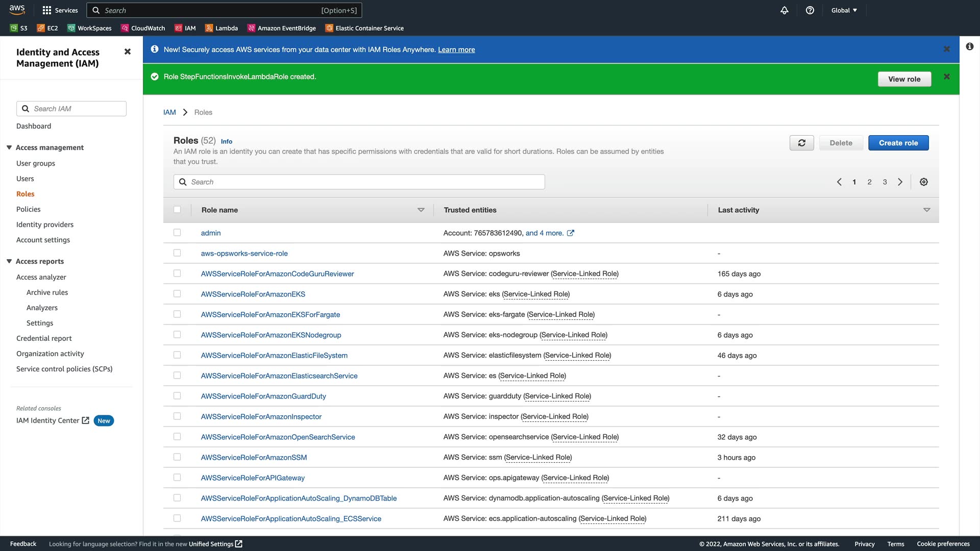Click the notifications bell icon

[x=785, y=10]
